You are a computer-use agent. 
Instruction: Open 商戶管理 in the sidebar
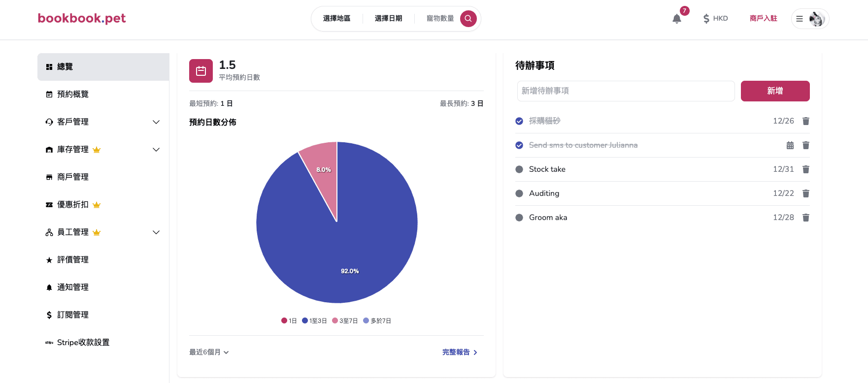point(103,177)
